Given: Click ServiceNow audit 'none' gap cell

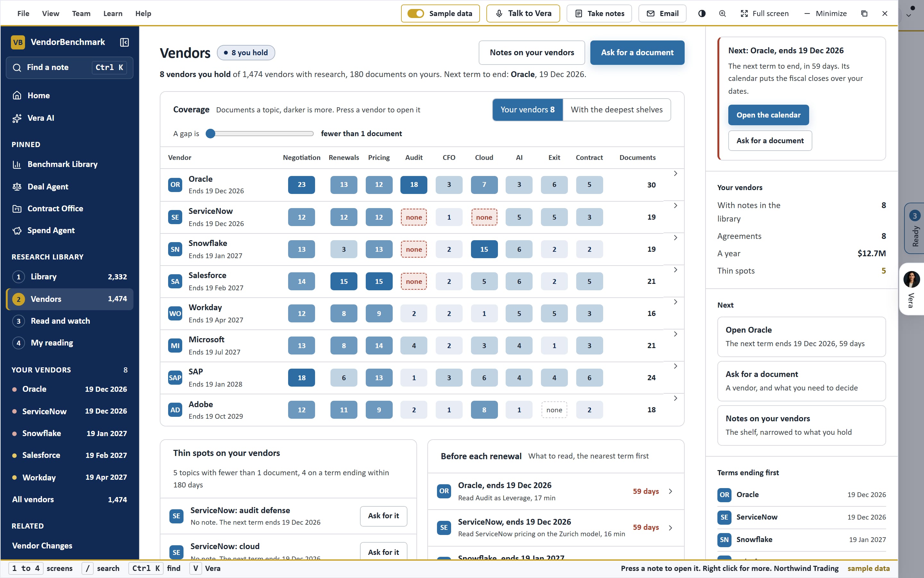Looking at the screenshot, I should click(414, 217).
